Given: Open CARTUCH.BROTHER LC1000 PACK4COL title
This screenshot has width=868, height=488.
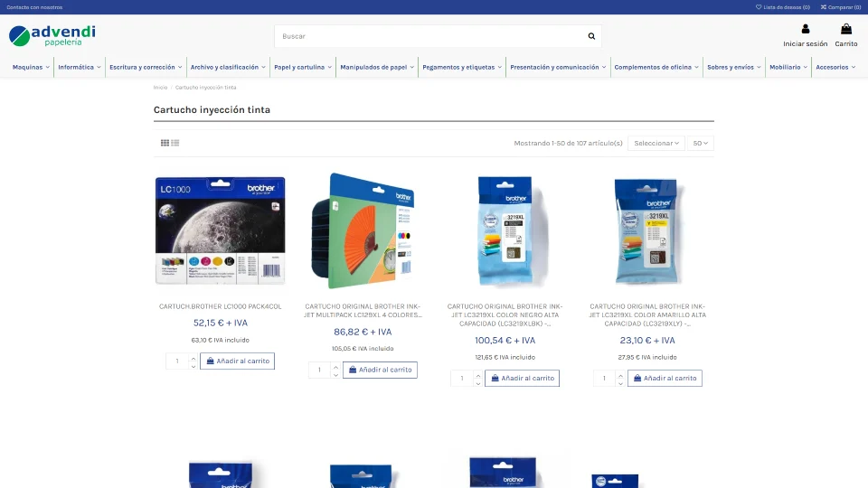Looking at the screenshot, I should 221,306.
